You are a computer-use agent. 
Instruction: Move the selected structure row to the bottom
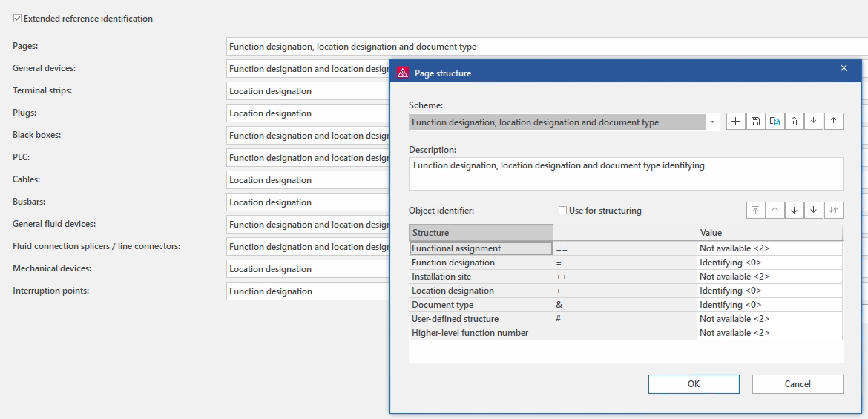pos(814,211)
